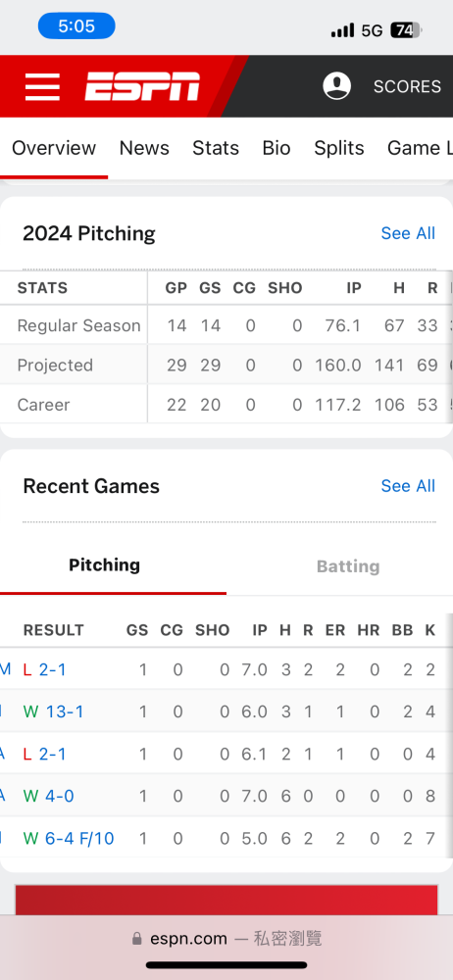The height and width of the screenshot is (980, 453).
Task: Open the hamburger menu icon
Action: point(42,86)
